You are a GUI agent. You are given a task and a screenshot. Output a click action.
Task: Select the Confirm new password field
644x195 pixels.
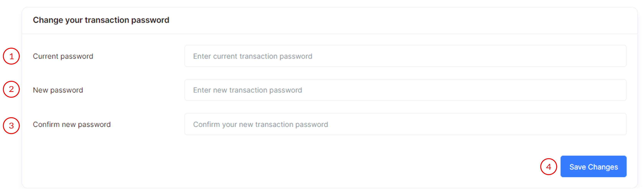(405, 124)
